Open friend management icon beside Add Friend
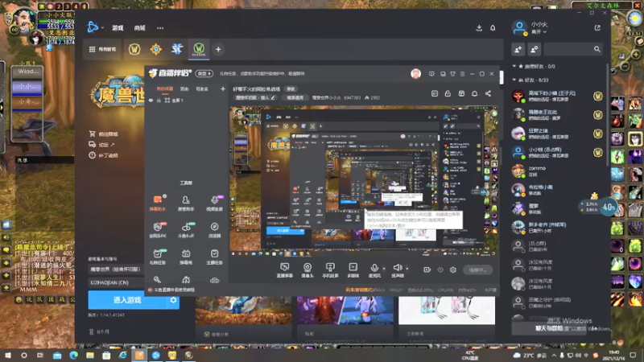This screenshot has width=644, height=362. coord(534,49)
